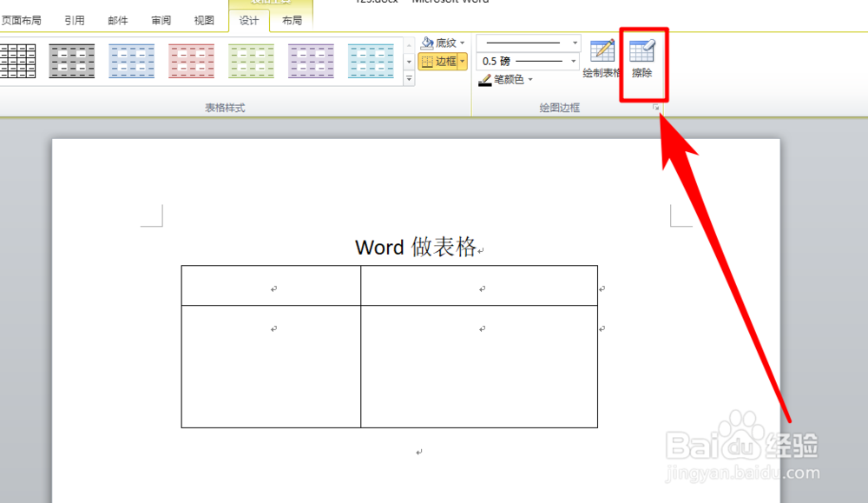
Task: Apply the red striped table style
Action: (191, 61)
